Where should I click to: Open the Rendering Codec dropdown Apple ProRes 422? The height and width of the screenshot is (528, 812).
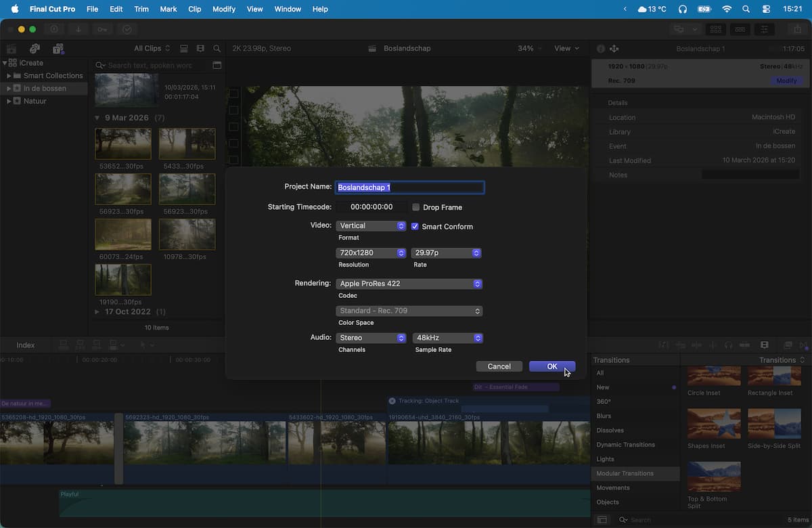click(x=409, y=284)
